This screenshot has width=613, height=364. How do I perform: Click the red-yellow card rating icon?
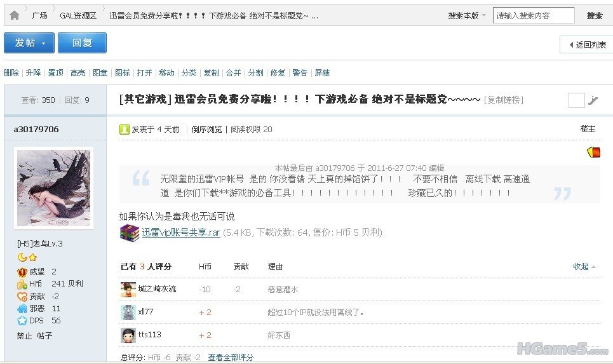coord(593,152)
